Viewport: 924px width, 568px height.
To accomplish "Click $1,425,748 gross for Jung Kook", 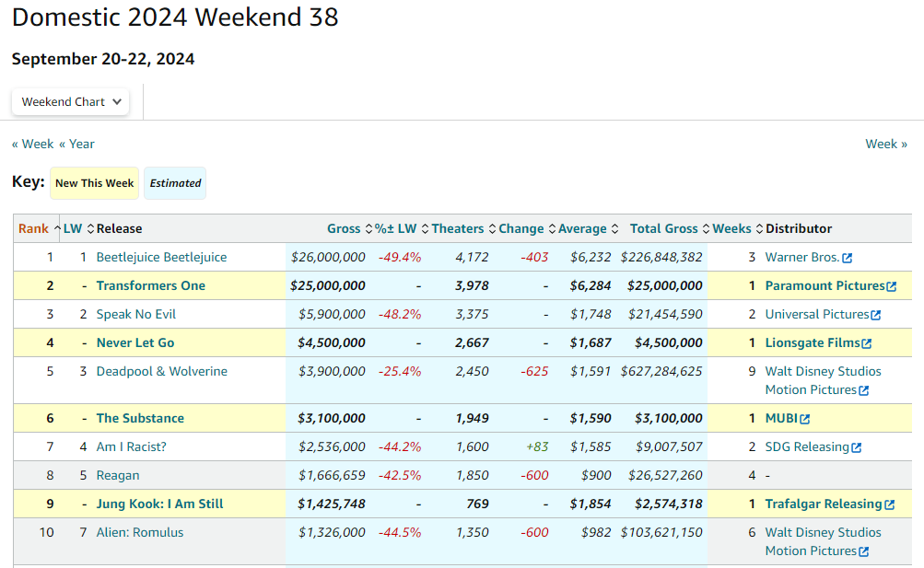I will point(331,504).
